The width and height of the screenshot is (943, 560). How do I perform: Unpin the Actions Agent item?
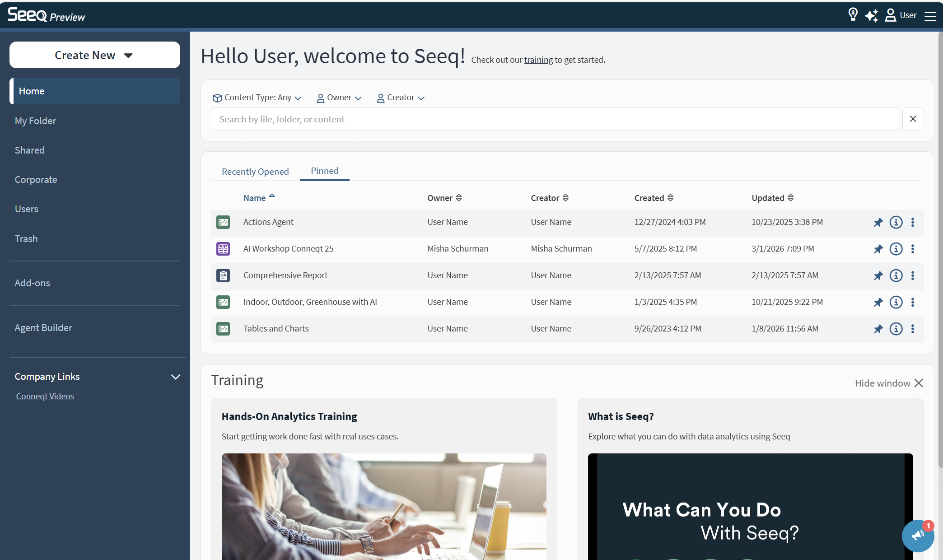(878, 222)
